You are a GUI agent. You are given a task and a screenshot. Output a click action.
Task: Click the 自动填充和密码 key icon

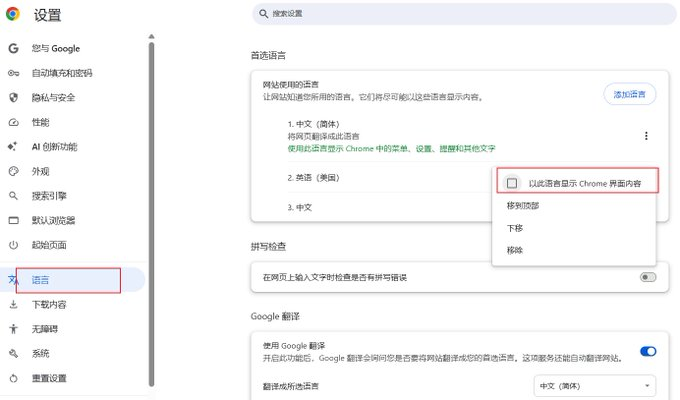(13, 73)
